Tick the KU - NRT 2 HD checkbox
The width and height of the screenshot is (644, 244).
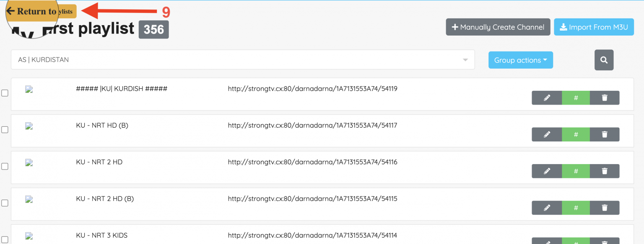(x=5, y=166)
